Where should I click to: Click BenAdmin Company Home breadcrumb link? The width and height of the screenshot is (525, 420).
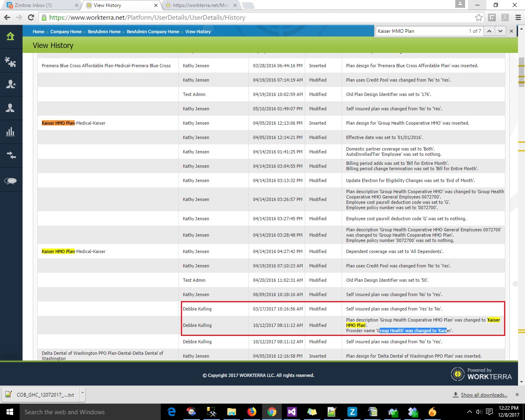pos(153,32)
